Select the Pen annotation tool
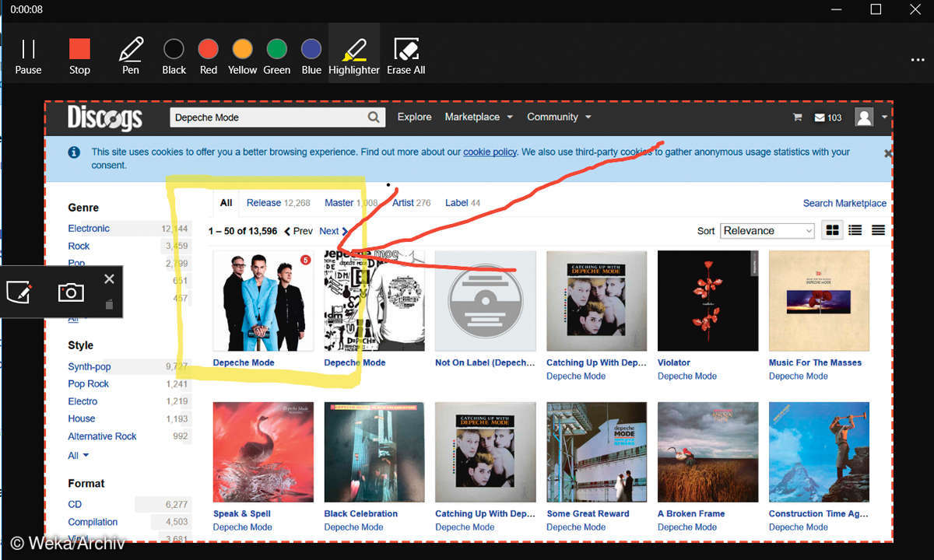This screenshot has width=934, height=560. coord(131,56)
